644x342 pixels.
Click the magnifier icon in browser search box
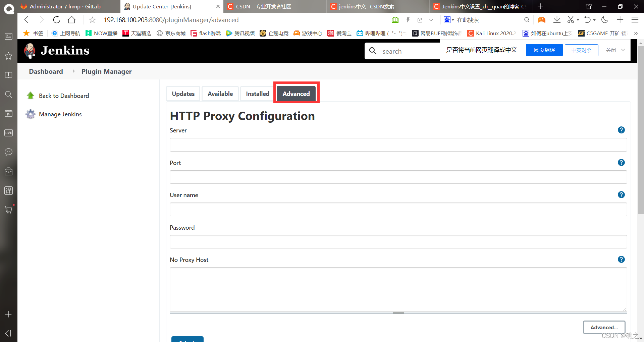coord(527,20)
